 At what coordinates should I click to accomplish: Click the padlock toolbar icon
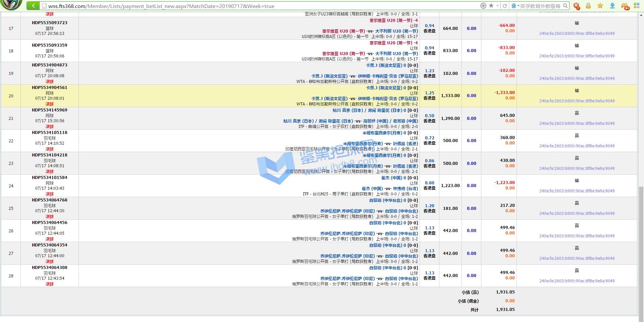click(588, 6)
